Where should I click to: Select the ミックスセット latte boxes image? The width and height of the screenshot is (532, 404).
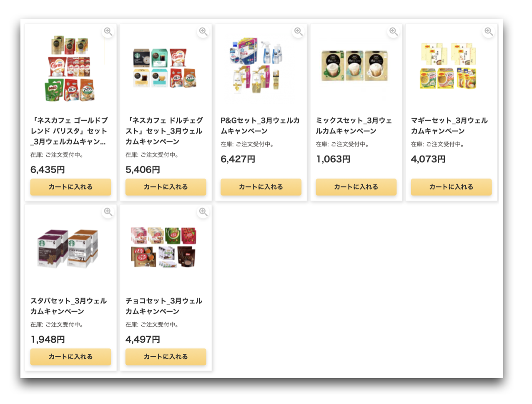[x=355, y=66]
